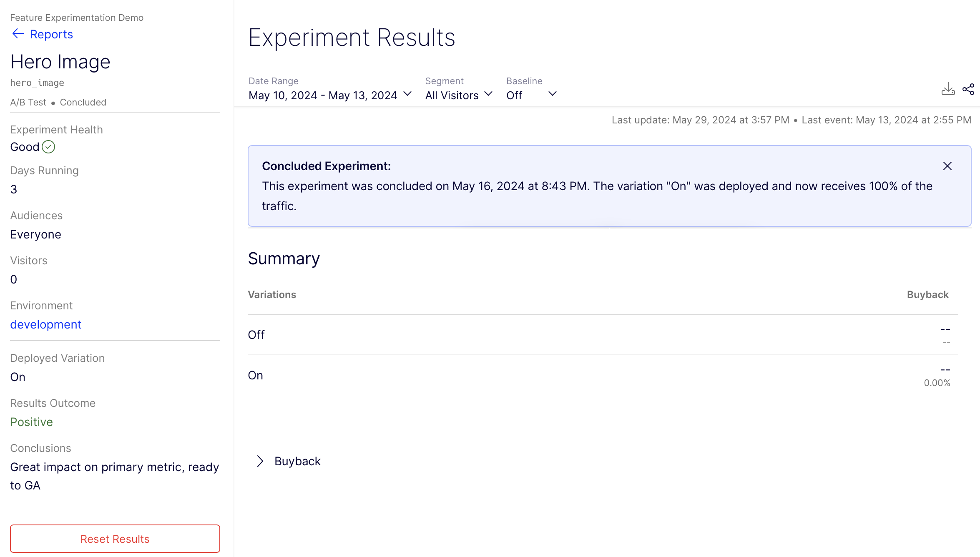Open the development environment link
Viewport: 980px width, 557px height.
45,324
